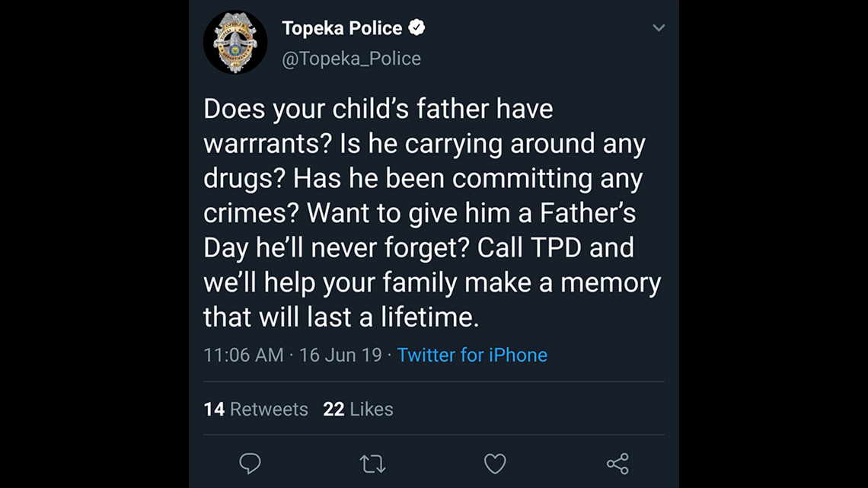Click the black area left of the tweet
Screen dimensions: 868x488
94,244
